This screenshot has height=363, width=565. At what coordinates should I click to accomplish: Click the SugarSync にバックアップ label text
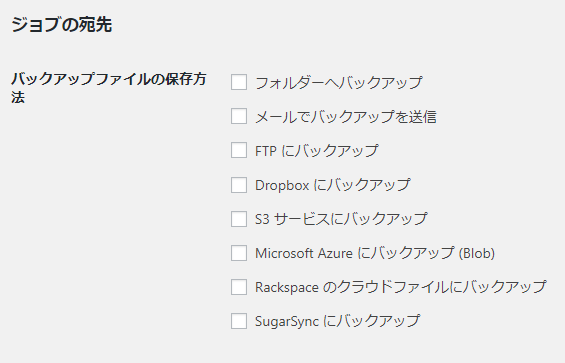pyautogui.click(x=338, y=321)
